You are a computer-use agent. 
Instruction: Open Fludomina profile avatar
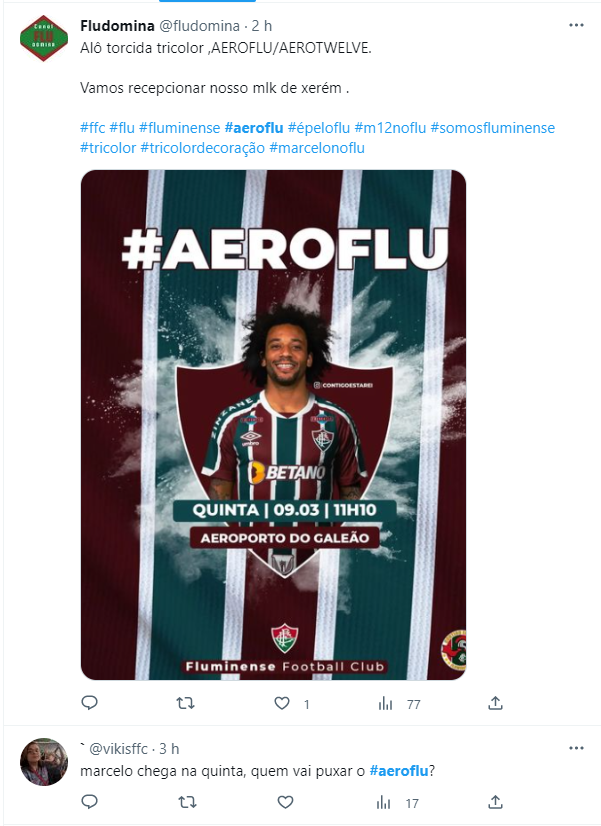[x=44, y=38]
